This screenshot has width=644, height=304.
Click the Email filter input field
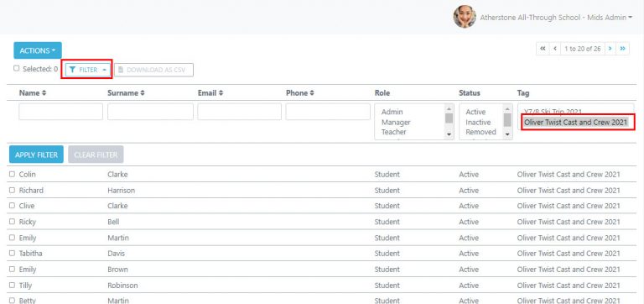(x=240, y=112)
